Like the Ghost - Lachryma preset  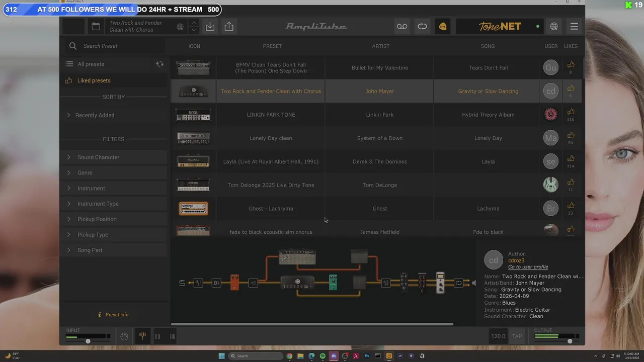(x=571, y=206)
